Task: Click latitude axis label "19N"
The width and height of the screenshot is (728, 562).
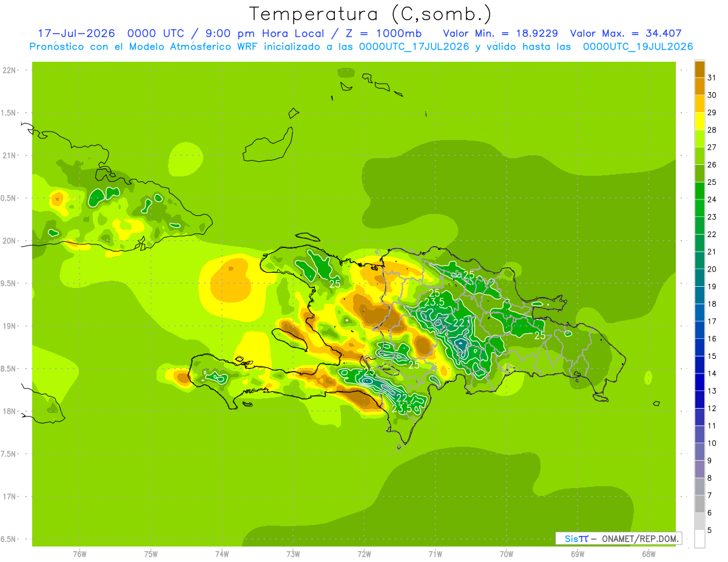Action: coord(10,326)
